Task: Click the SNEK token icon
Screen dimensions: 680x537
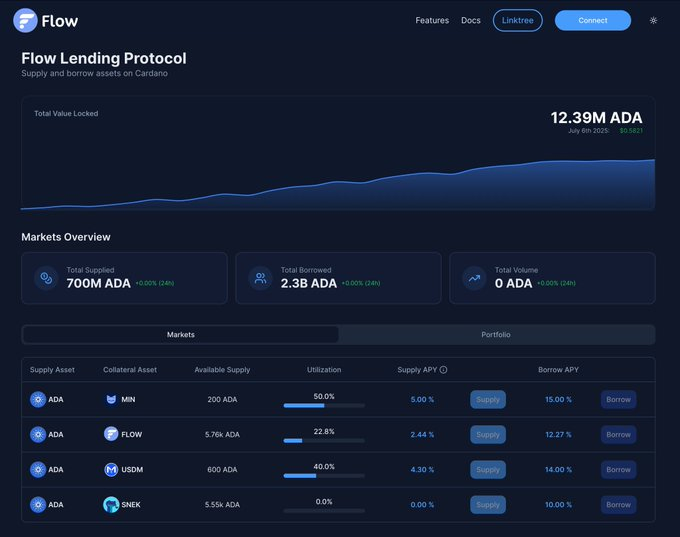Action: point(111,504)
